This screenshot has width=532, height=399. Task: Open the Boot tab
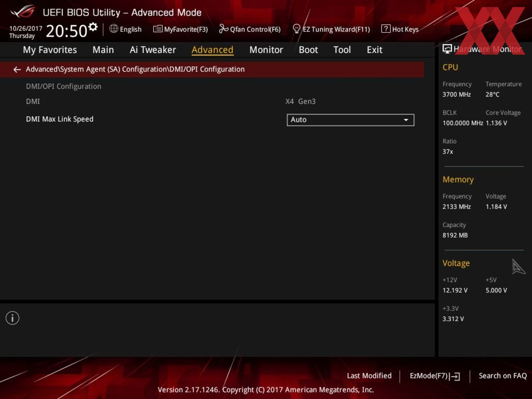pyautogui.click(x=308, y=50)
